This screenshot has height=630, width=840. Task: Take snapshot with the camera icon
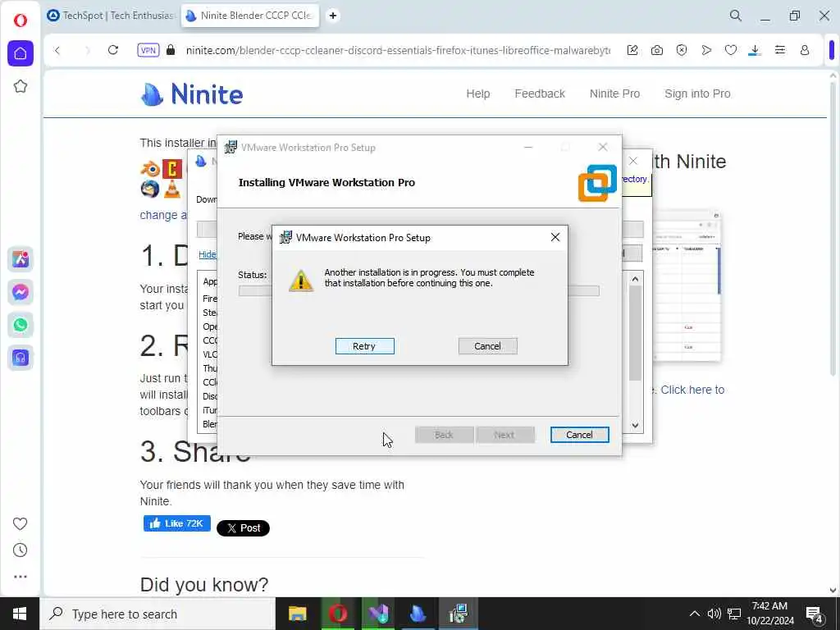[657, 50]
